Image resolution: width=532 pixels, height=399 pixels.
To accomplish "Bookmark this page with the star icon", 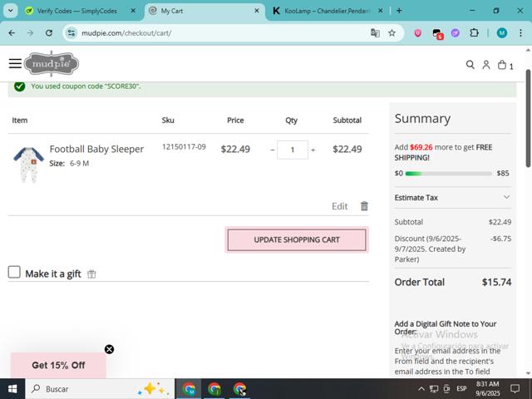I will click(x=392, y=33).
